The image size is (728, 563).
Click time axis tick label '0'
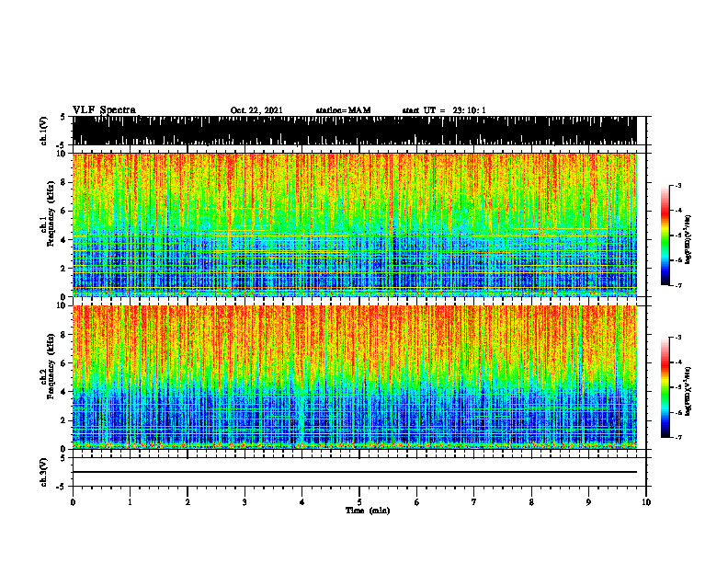(x=73, y=502)
